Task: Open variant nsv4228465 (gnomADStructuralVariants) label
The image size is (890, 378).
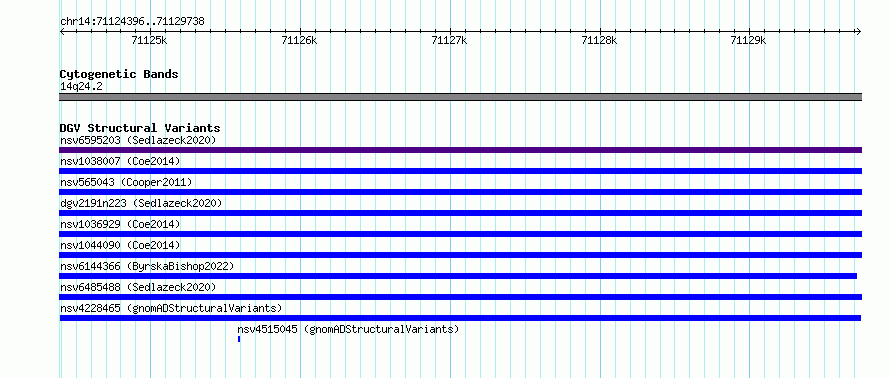Action: tap(171, 308)
